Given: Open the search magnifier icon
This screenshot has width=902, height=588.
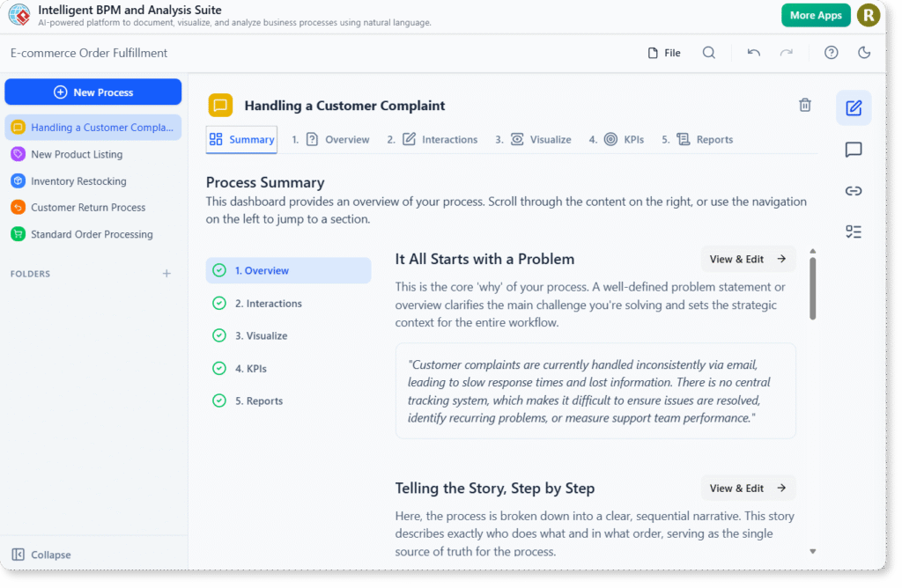Looking at the screenshot, I should [x=709, y=53].
